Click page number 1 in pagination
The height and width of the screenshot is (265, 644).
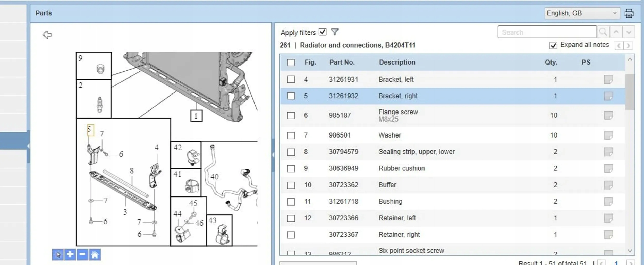click(x=616, y=263)
